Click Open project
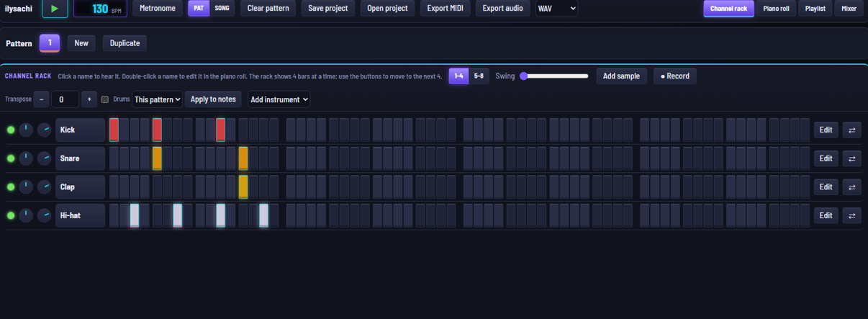 pyautogui.click(x=387, y=9)
